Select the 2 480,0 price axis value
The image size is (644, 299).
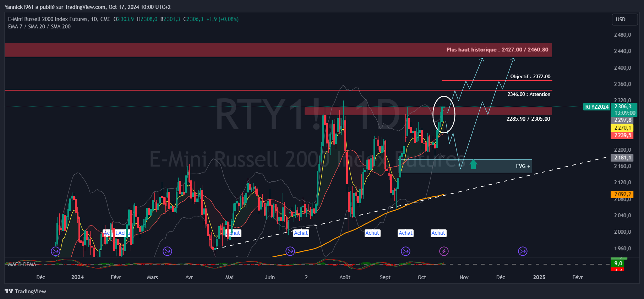point(622,35)
